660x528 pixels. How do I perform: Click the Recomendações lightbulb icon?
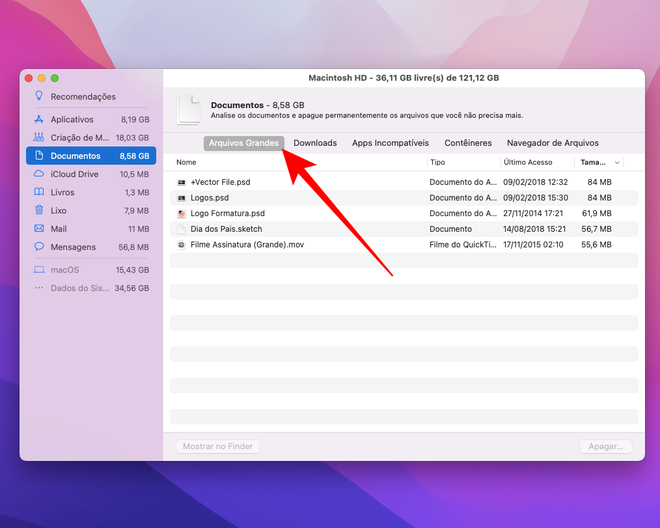tap(39, 96)
